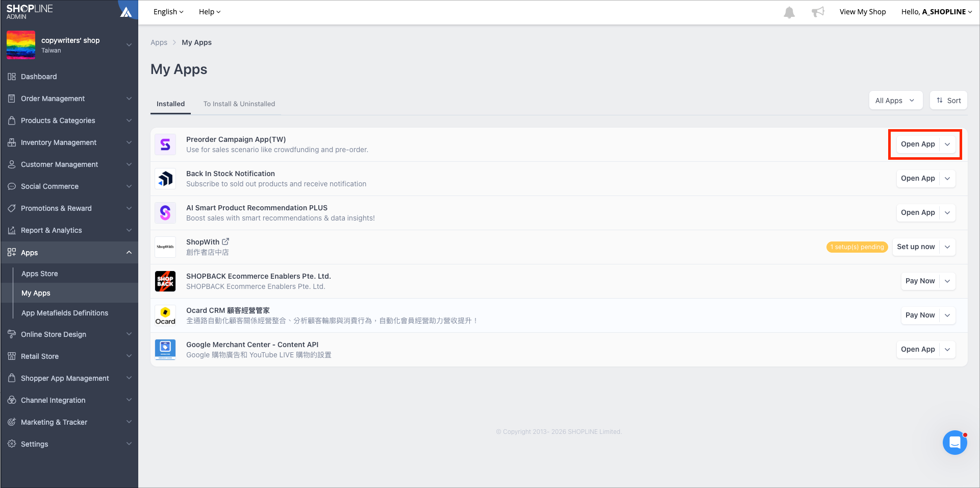Open the Hello, A_SHOPLINE account menu
The width and height of the screenshot is (980, 488).
click(x=937, y=12)
